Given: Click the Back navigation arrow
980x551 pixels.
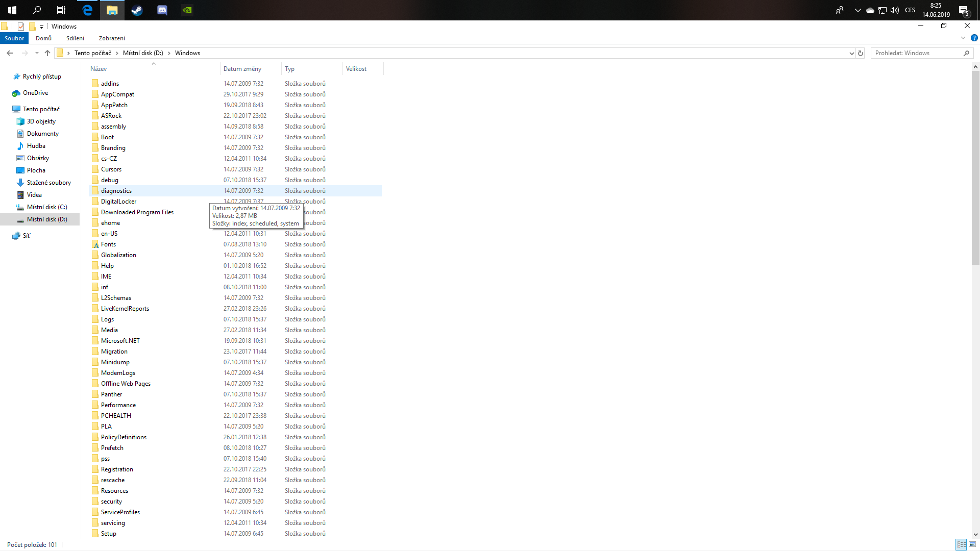Looking at the screenshot, I should [10, 53].
